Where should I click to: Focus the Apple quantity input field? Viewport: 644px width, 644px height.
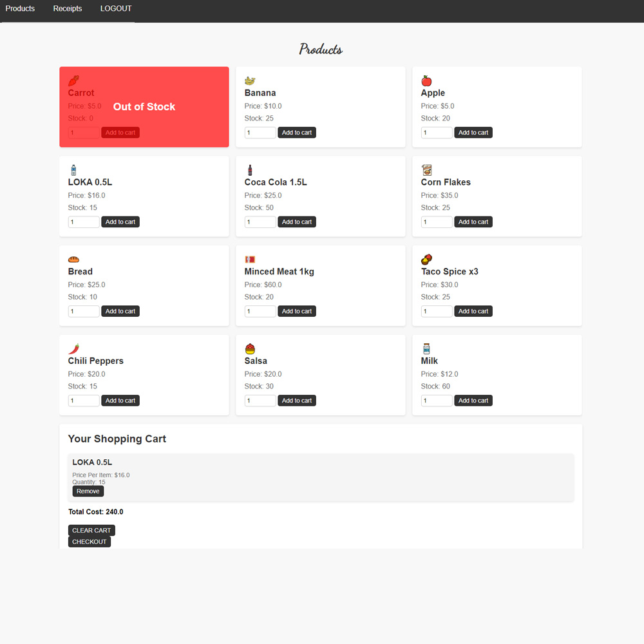click(437, 133)
